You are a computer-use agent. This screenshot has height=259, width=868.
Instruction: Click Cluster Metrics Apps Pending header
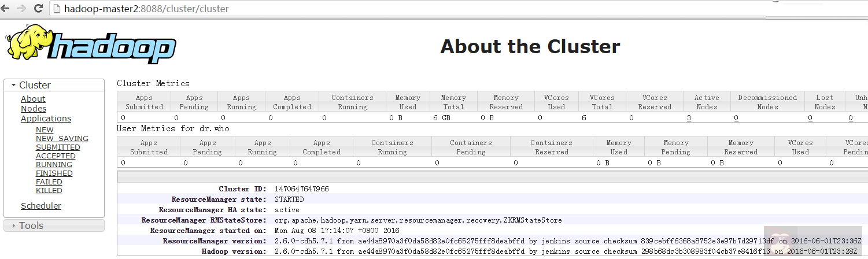(x=194, y=102)
